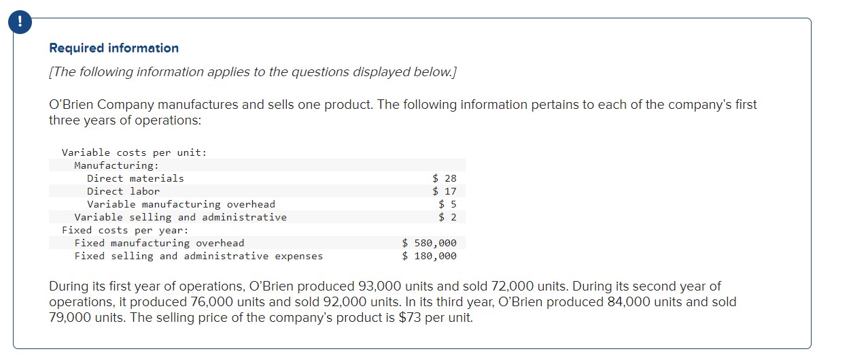The image size is (868, 362).
Task: Click the "Fixed manufacturing overhead" label
Action: 159,243
